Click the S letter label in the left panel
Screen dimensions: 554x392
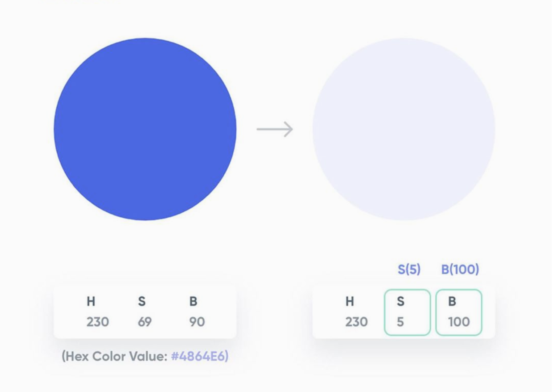click(142, 302)
